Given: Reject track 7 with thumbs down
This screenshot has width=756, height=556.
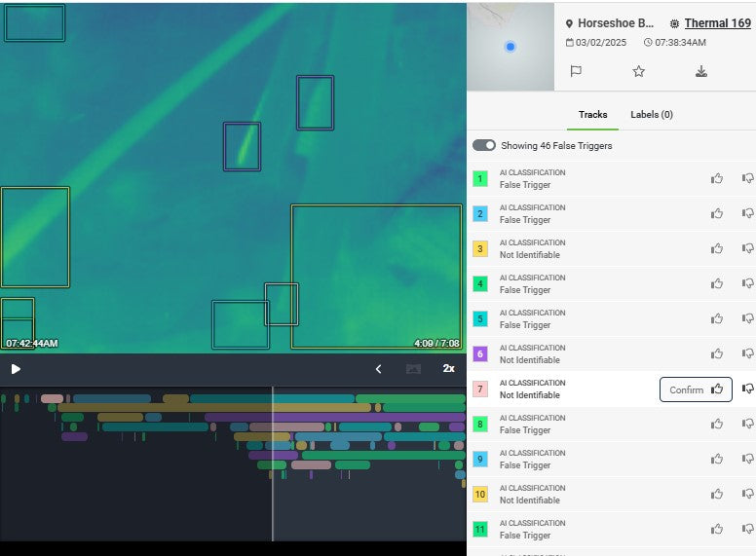Looking at the screenshot, I should coord(747,389).
